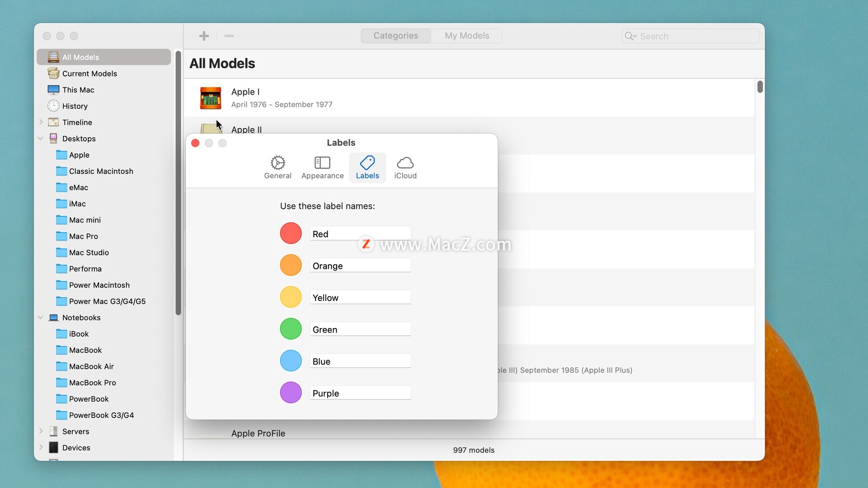Select the Apple I model row
This screenshot has height=488, width=868.
click(469, 98)
